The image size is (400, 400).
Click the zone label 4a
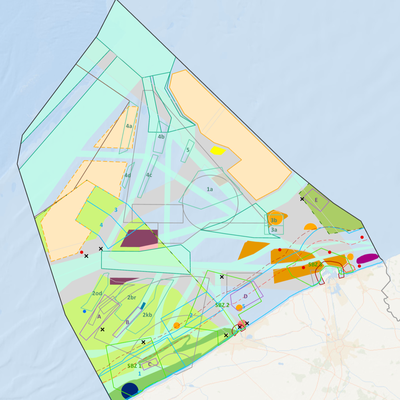pos(129,126)
